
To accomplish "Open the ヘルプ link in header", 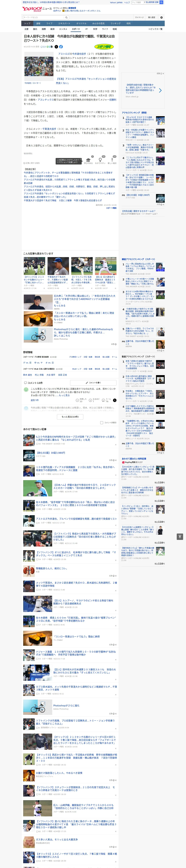I will point(127,2).
